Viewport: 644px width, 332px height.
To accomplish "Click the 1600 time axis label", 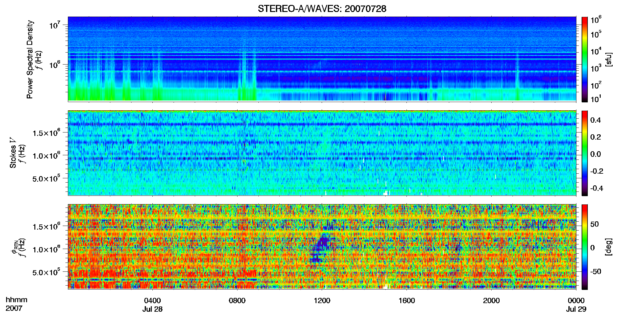I will [407, 301].
